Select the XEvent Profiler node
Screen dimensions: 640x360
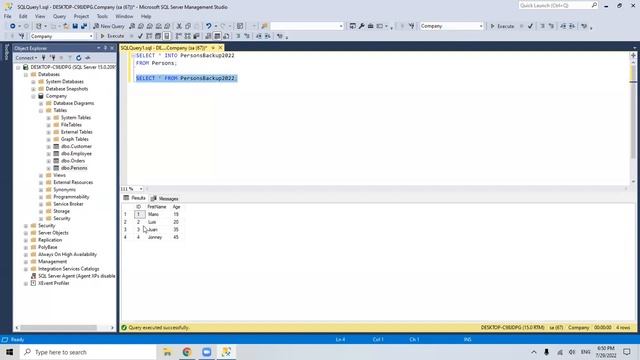coord(53,283)
